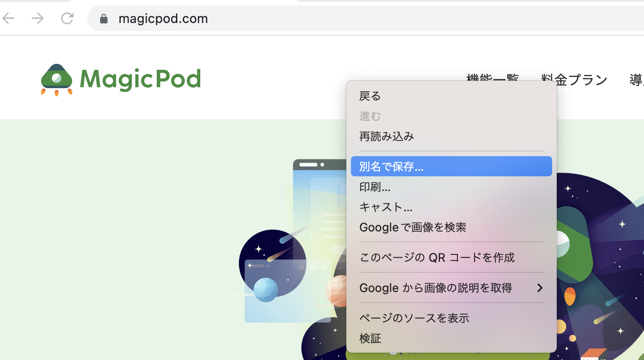Expand the 「Google から画像の説明を取得」 submenu
Image resolution: width=644 pixels, height=360 pixels.
436,287
